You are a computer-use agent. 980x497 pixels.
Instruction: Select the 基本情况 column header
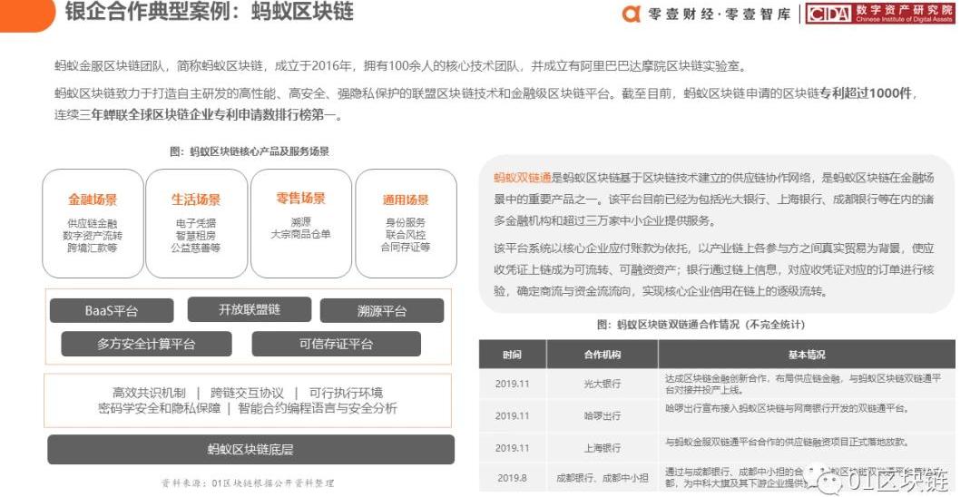806,355
